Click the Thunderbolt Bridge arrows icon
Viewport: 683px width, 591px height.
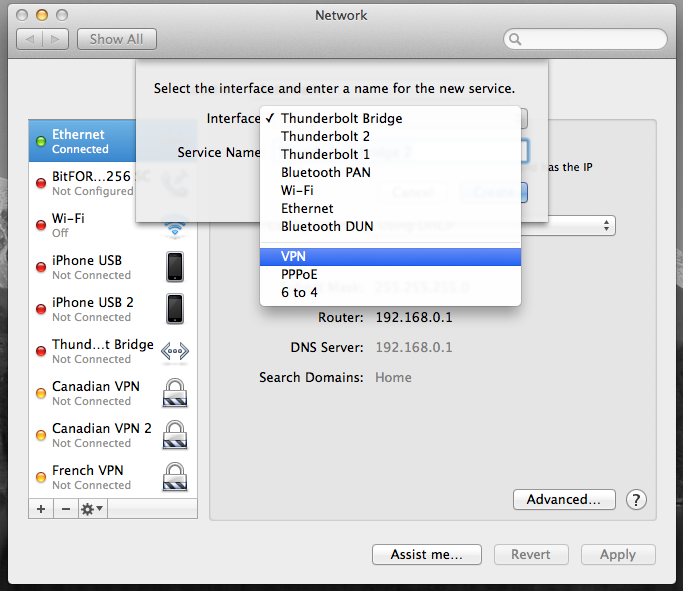pos(175,351)
